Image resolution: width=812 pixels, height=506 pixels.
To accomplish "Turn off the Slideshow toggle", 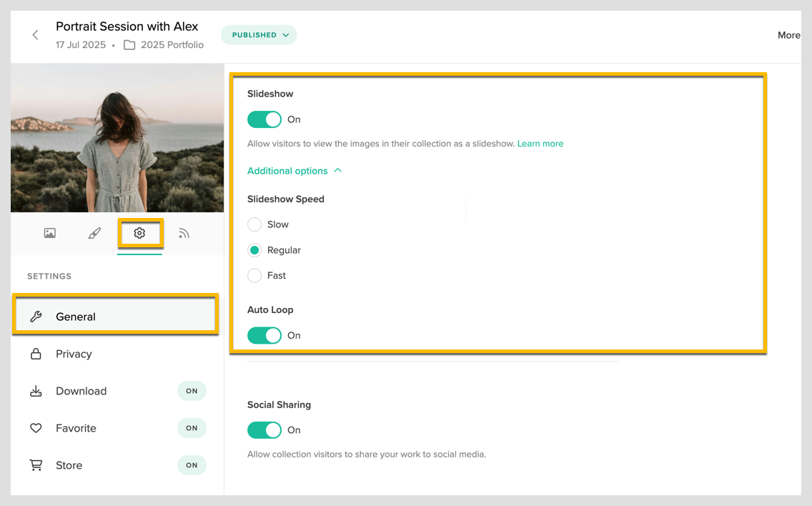I will click(x=264, y=119).
